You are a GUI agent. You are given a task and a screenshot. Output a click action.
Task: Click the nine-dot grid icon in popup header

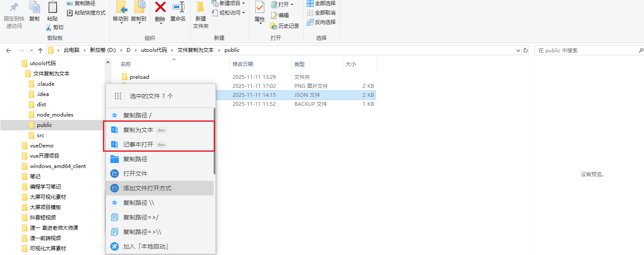pyautogui.click(x=118, y=96)
